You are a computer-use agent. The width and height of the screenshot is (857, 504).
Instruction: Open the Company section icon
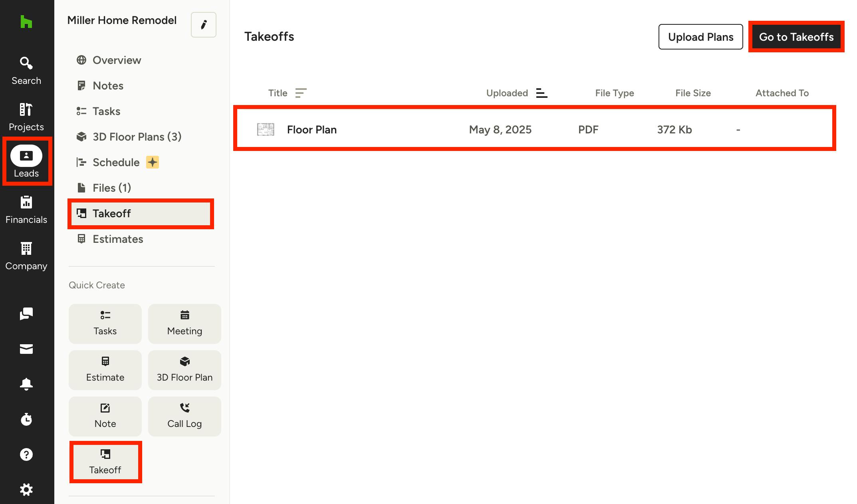[x=26, y=256]
